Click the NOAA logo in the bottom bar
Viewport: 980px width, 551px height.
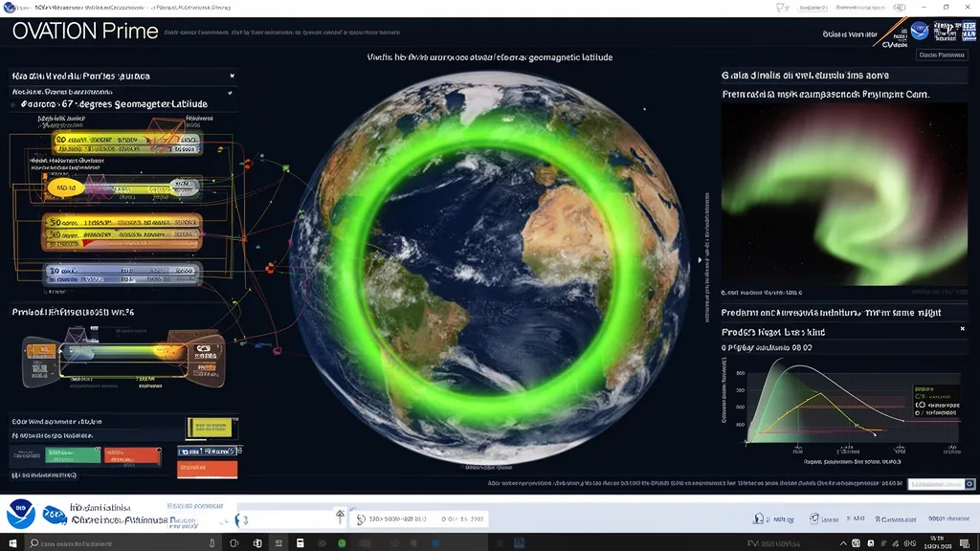(x=21, y=514)
